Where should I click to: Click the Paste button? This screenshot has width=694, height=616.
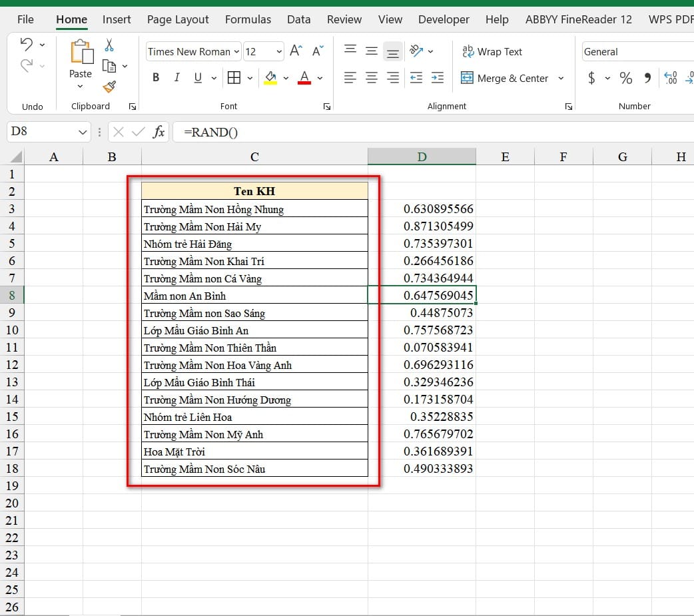[x=81, y=60]
